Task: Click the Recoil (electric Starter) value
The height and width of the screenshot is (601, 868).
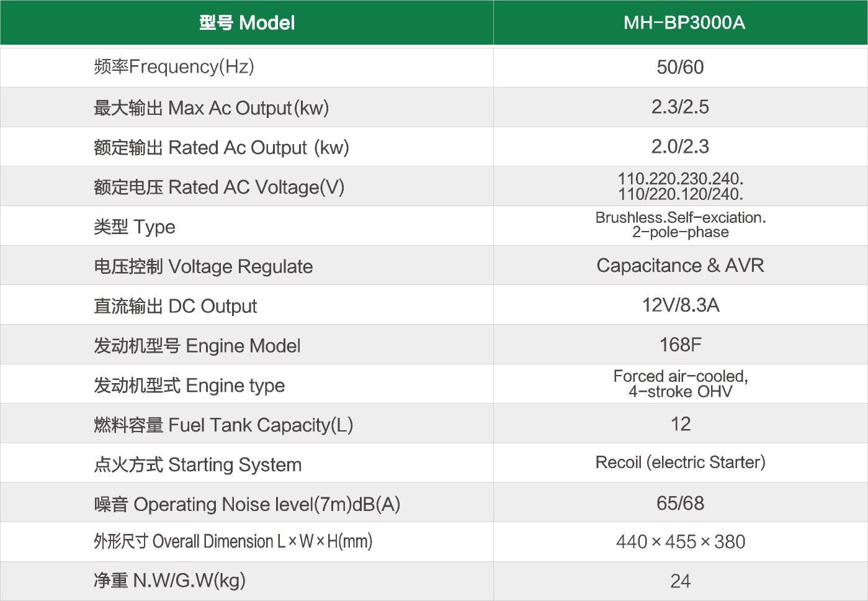Action: (680, 463)
